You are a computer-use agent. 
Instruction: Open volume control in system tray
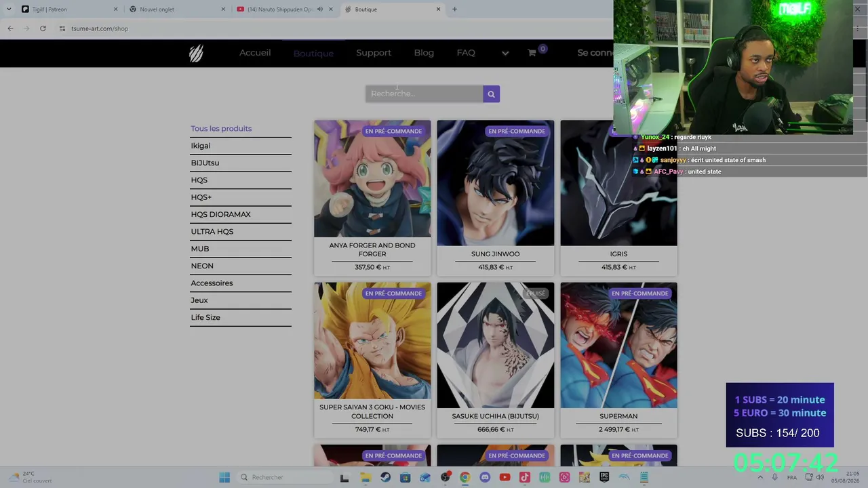[820, 477]
